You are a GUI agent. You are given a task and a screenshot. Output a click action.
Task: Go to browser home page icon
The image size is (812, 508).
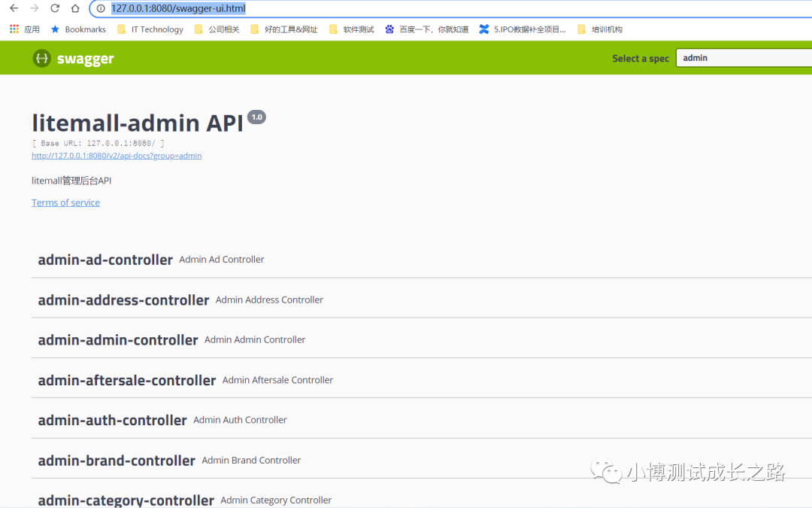click(75, 8)
